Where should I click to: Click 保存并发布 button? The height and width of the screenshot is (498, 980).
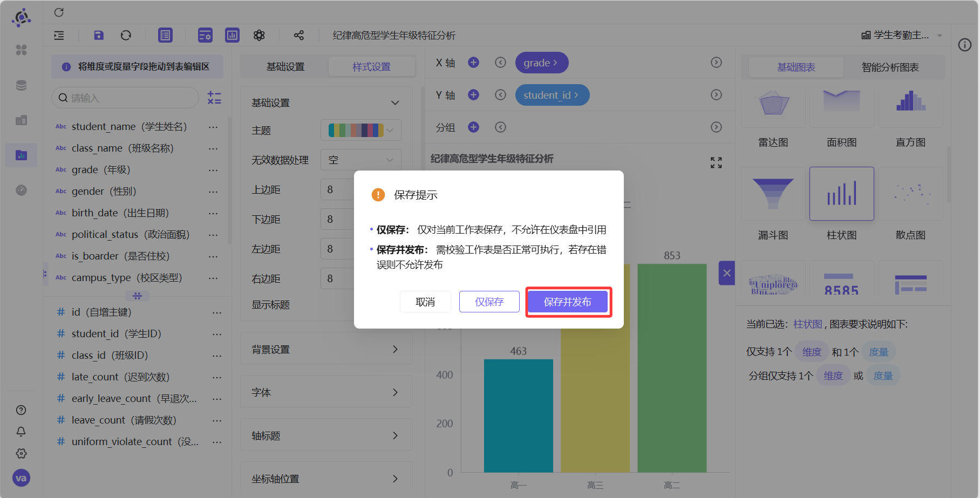(568, 302)
